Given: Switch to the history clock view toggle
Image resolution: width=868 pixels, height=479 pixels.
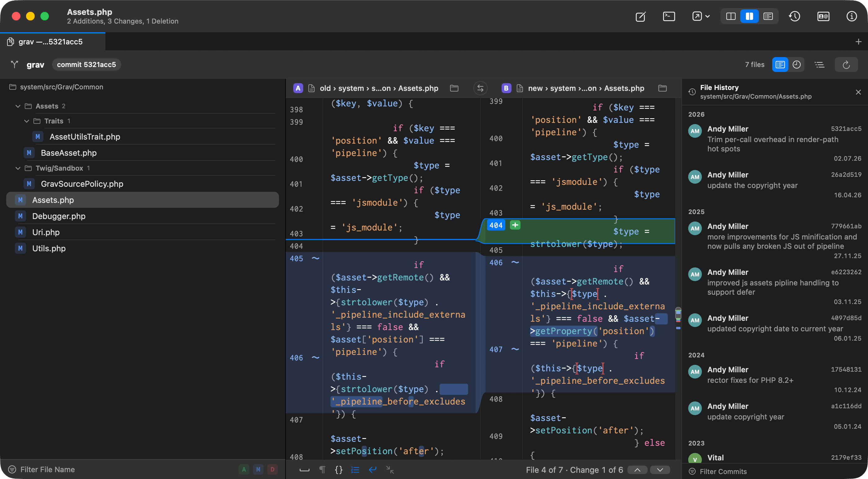Looking at the screenshot, I should [x=797, y=65].
